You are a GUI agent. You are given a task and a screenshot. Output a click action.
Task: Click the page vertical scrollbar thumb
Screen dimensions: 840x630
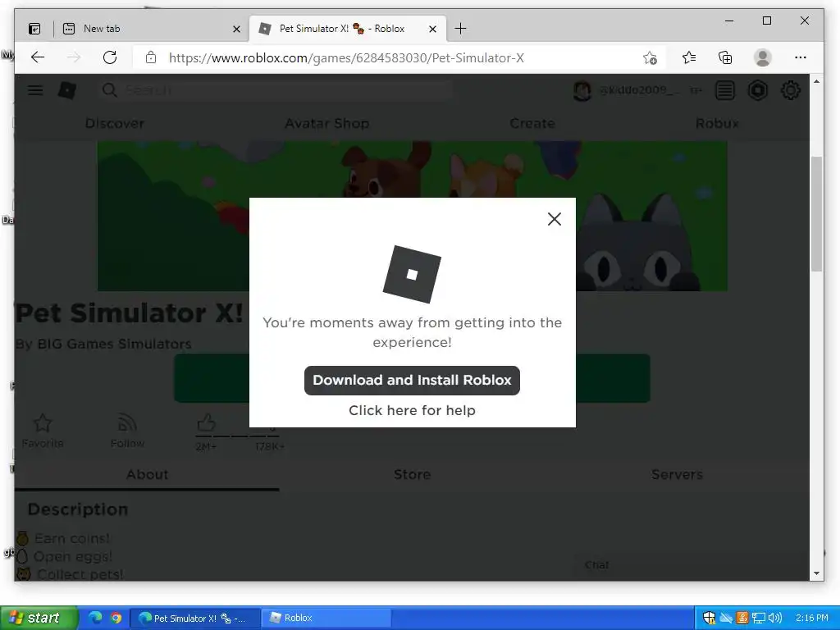click(x=816, y=214)
